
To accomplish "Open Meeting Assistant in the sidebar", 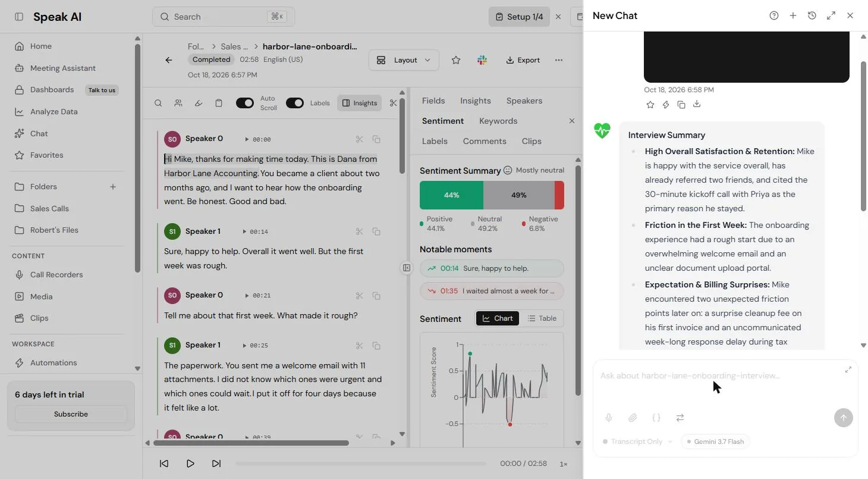I will [62, 68].
